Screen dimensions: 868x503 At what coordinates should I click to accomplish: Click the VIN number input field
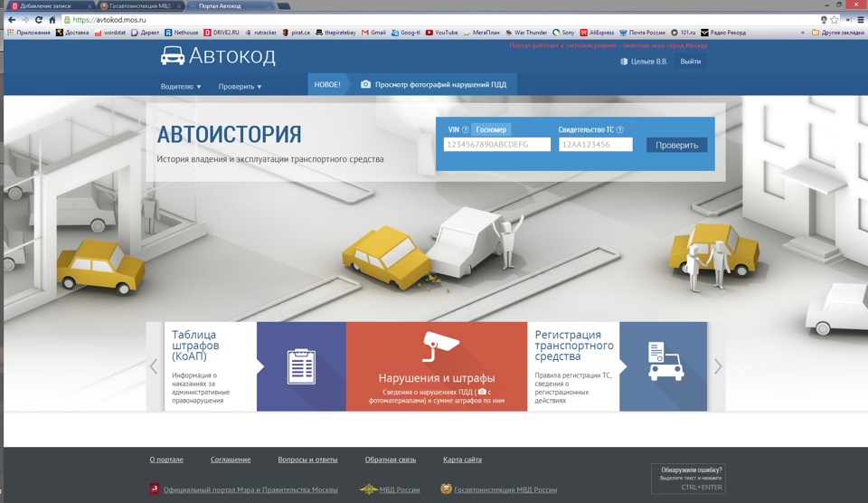(496, 145)
